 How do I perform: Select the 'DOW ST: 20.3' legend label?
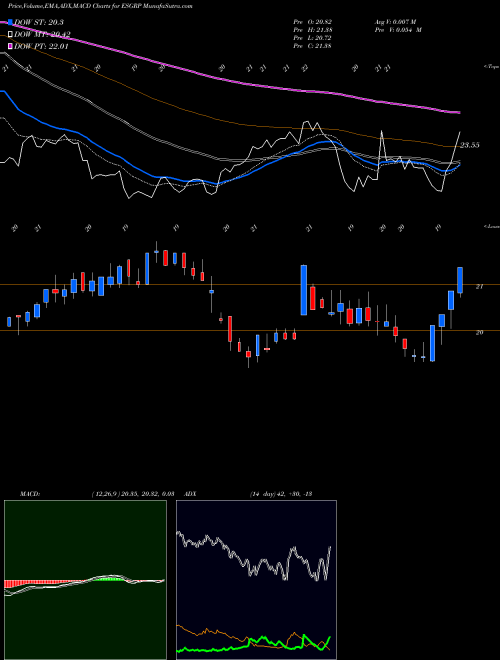39,22
